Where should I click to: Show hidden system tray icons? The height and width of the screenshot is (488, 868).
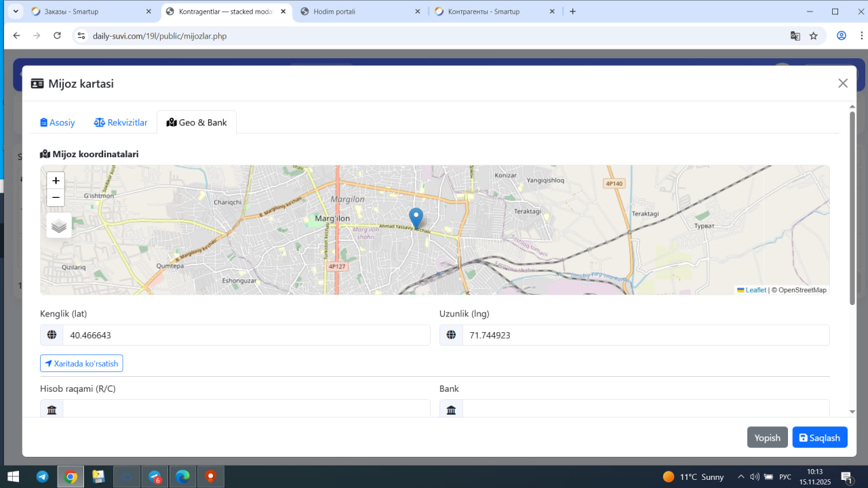pos(741,477)
